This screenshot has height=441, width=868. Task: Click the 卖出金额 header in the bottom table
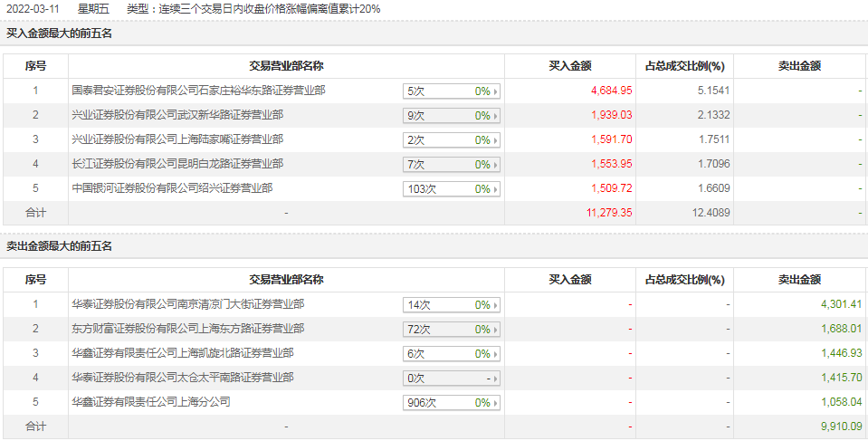pos(799,281)
